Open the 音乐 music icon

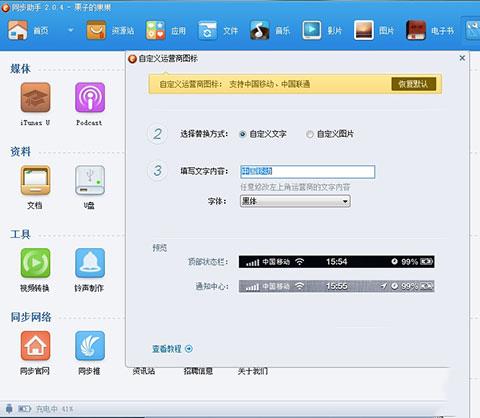tap(259, 30)
